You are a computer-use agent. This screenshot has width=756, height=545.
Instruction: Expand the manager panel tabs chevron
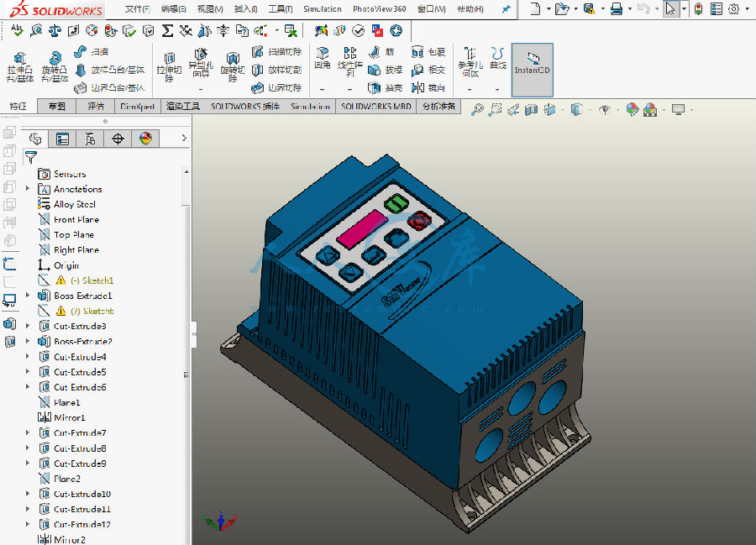coord(184,139)
